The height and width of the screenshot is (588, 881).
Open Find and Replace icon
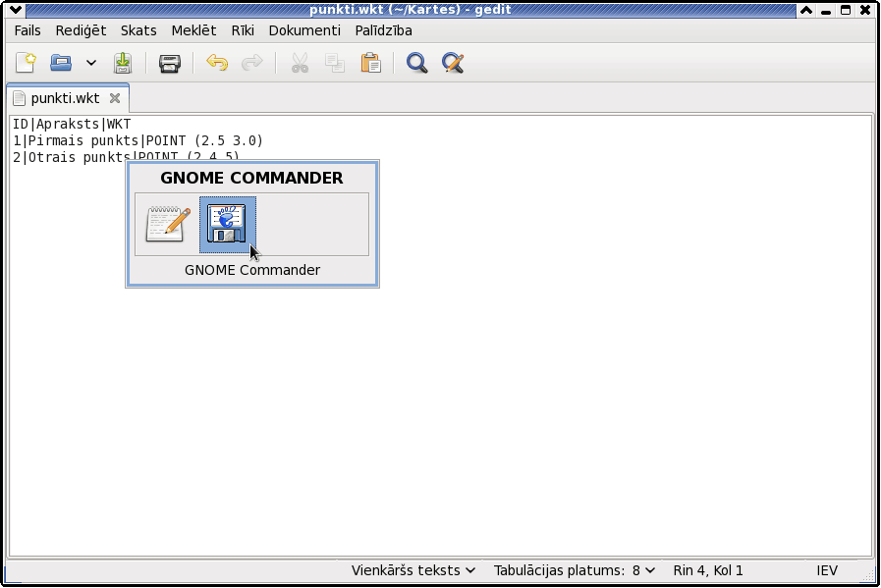coord(453,63)
